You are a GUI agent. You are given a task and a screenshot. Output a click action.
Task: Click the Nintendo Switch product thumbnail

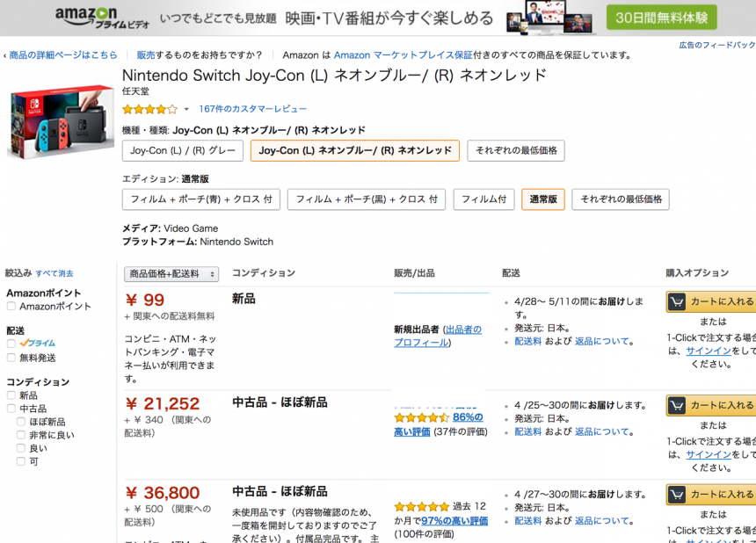62,121
